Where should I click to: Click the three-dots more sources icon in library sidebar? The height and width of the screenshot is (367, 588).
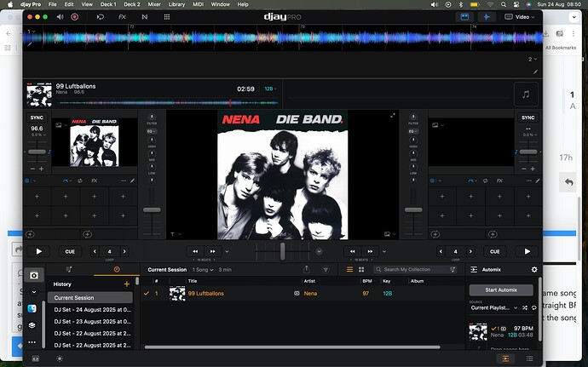click(32, 342)
